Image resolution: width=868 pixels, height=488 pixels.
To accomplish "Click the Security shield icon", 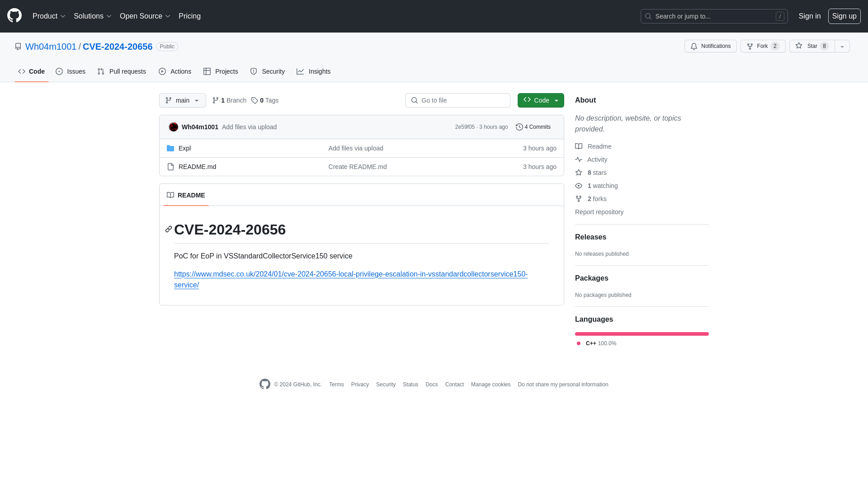I will coord(254,71).
